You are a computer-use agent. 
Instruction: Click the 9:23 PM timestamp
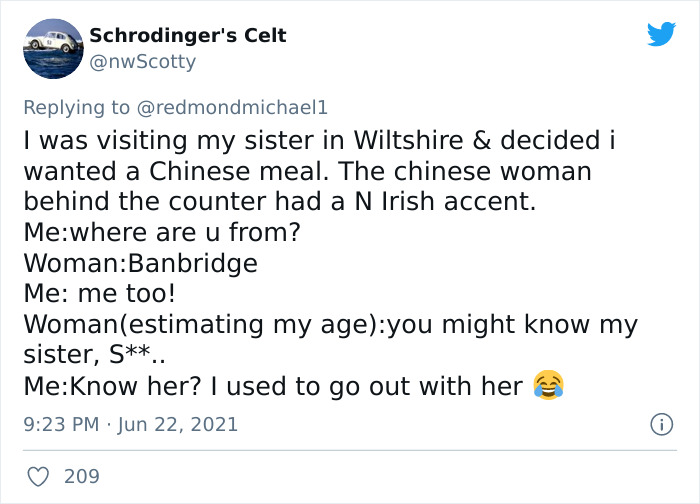(61, 424)
